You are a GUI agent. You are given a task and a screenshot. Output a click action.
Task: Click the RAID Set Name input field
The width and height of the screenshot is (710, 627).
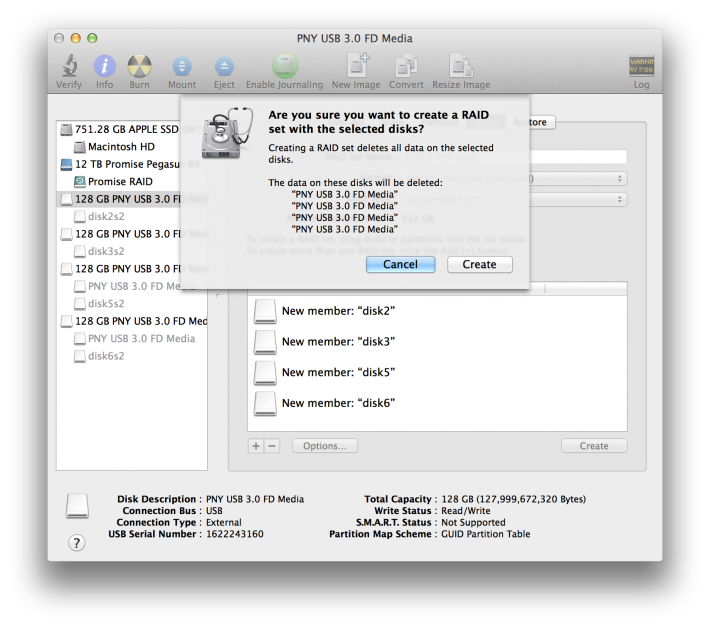tap(578, 157)
